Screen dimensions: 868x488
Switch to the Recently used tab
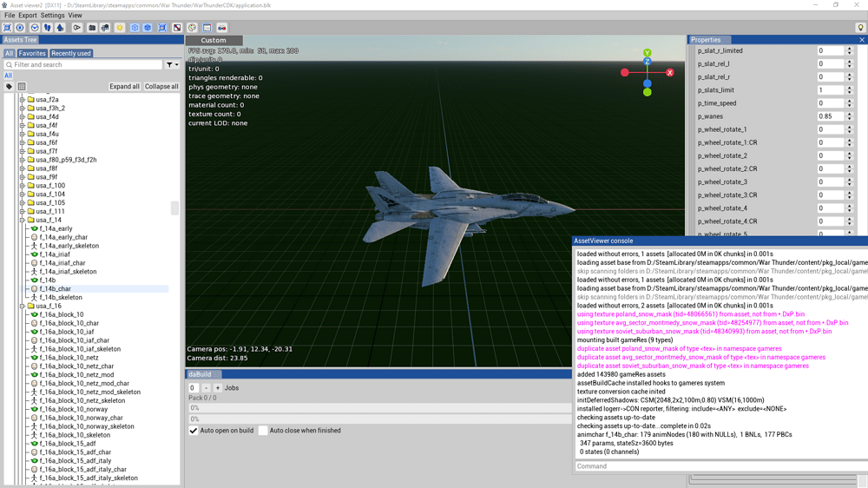(71, 53)
